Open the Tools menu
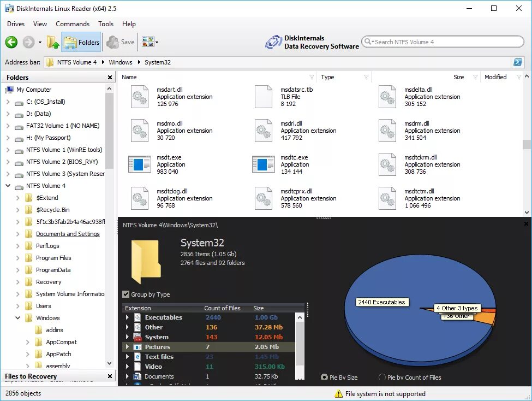 pyautogui.click(x=106, y=24)
